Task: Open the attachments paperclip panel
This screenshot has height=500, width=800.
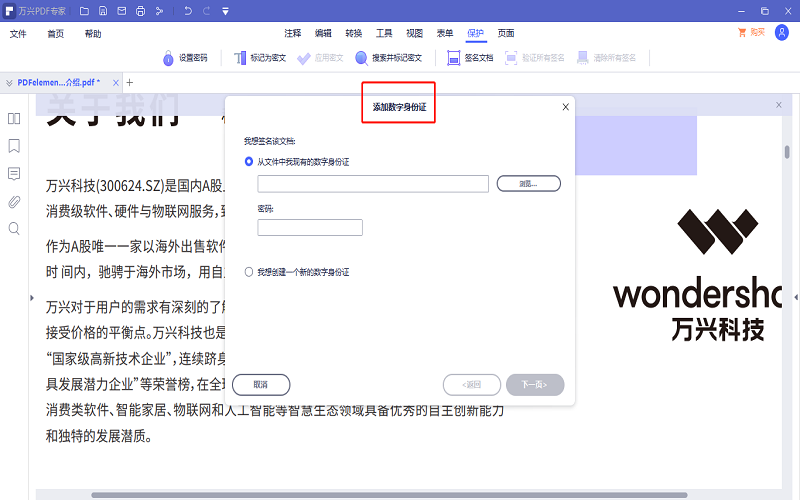Action: [x=14, y=201]
